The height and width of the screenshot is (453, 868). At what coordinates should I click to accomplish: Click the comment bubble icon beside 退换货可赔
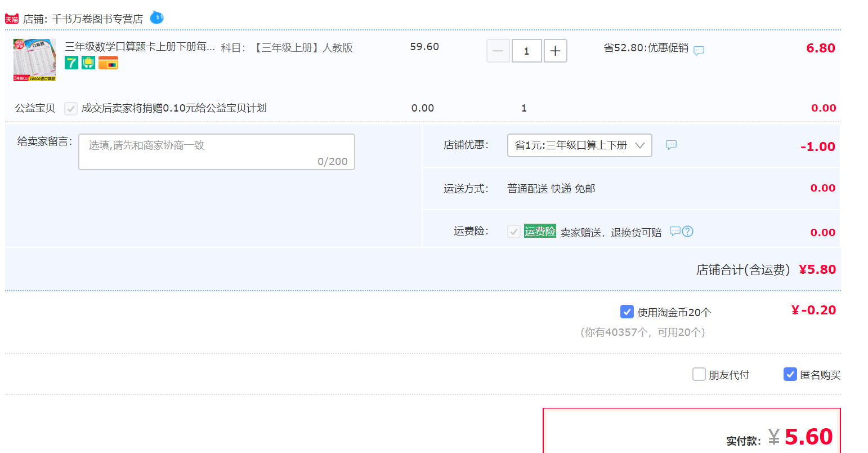point(674,231)
